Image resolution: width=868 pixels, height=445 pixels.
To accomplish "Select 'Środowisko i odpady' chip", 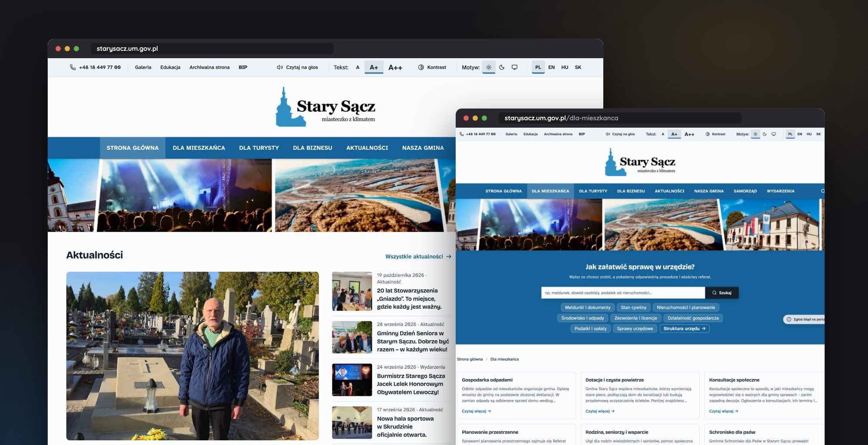I will (582, 318).
